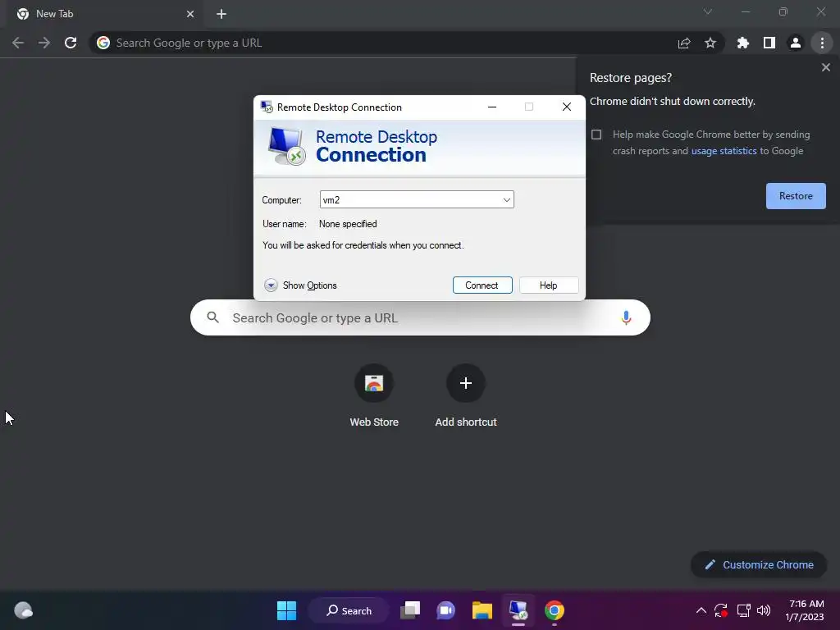Close the Remote Desktop Connection dialog
The height and width of the screenshot is (630, 840).
click(566, 107)
